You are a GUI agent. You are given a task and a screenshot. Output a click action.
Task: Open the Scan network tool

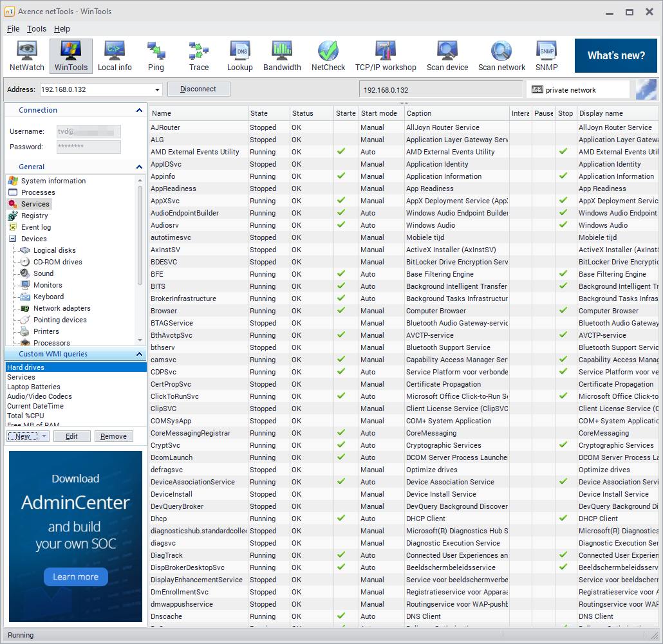pyautogui.click(x=501, y=56)
